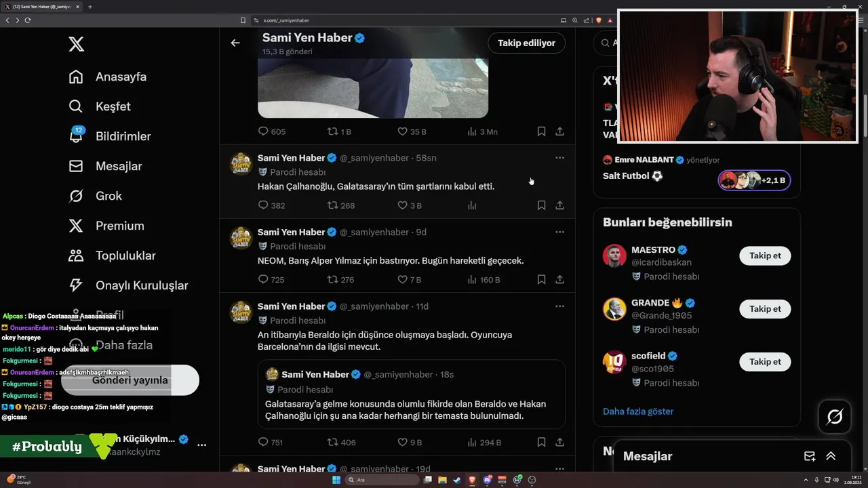
Task: Reply to top image post (605)
Action: coord(272,131)
